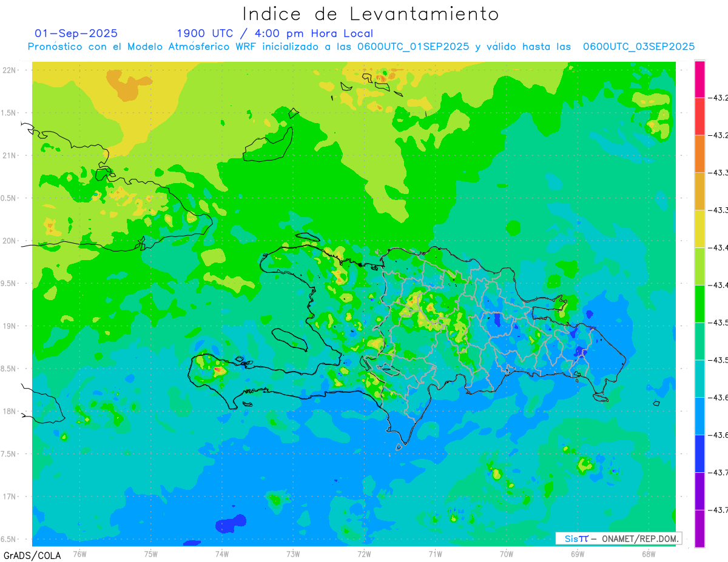Select the date 01-Sep-2025
This screenshot has height=562, width=728.
click(76, 33)
